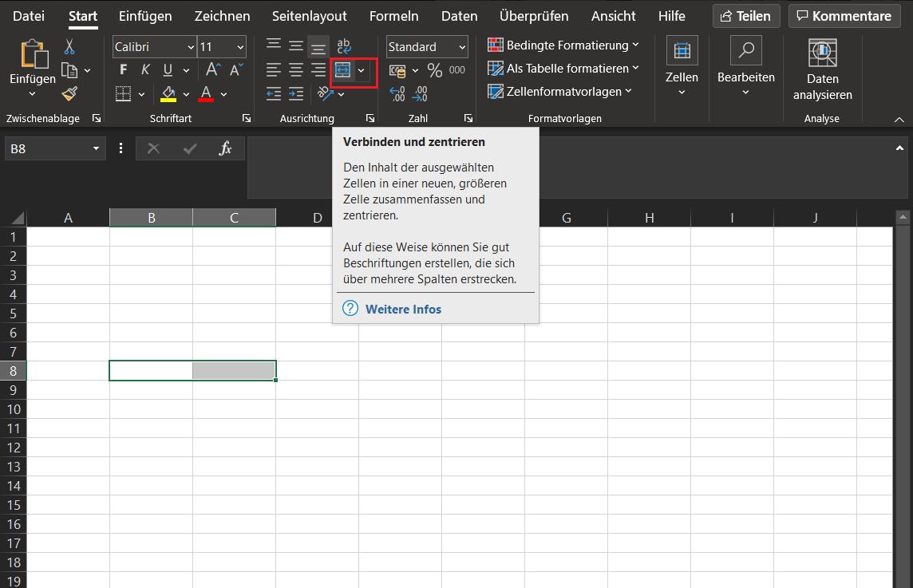Click the select all corner triangle

point(18,218)
